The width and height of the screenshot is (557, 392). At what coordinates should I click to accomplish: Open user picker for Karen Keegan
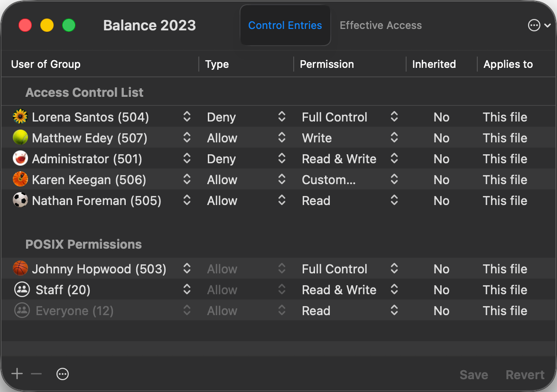(x=187, y=179)
